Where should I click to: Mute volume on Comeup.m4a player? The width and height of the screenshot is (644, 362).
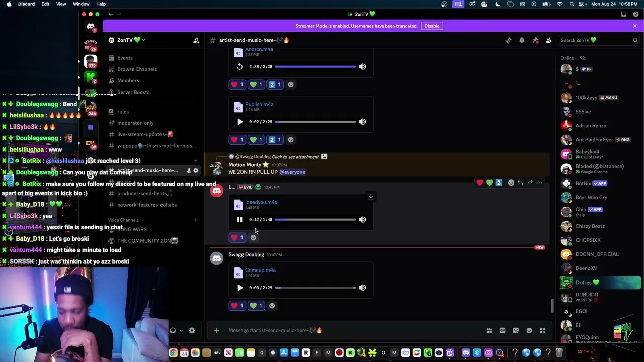(x=362, y=288)
